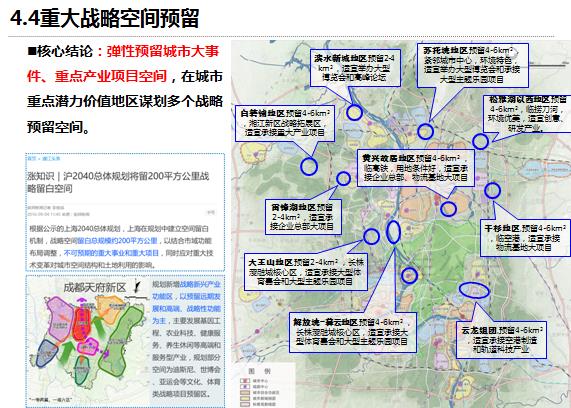Click the 图例 legend heading
Image resolution: width=571 pixels, height=408 pixels.
(259, 371)
